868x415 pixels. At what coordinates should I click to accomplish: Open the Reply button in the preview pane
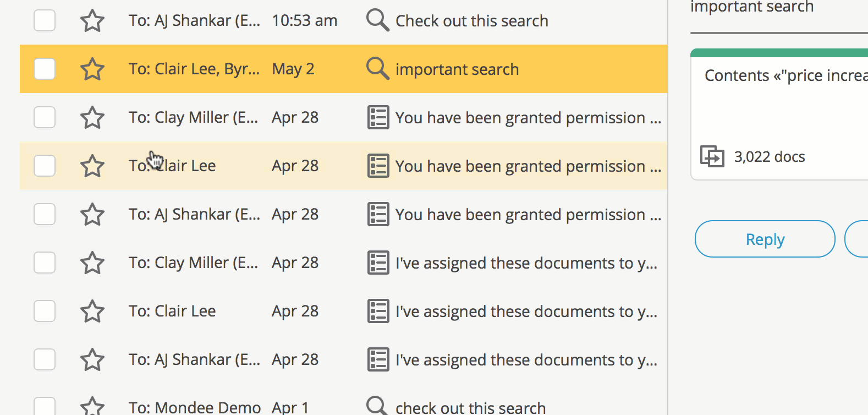tap(765, 239)
